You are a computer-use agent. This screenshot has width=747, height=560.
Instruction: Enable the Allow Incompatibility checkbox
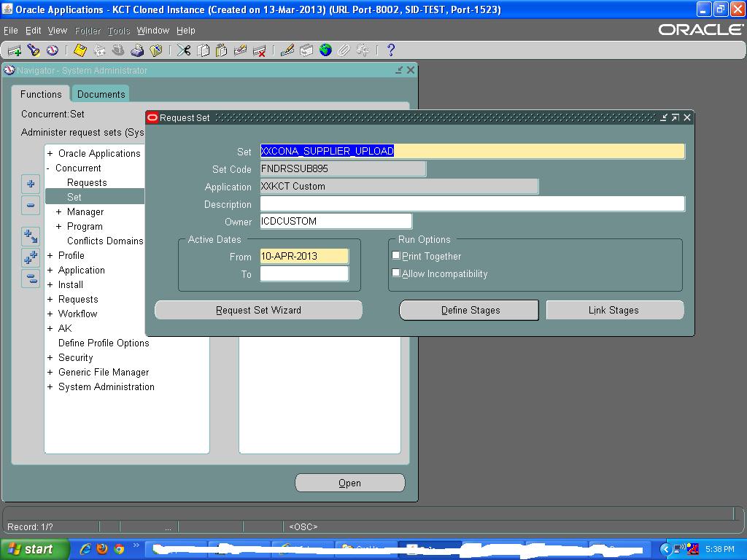click(x=396, y=273)
